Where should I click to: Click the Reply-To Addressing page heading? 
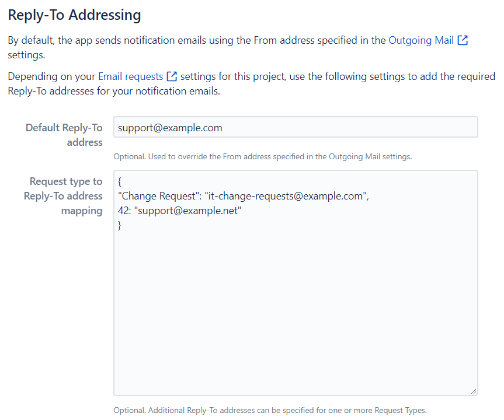point(74,15)
